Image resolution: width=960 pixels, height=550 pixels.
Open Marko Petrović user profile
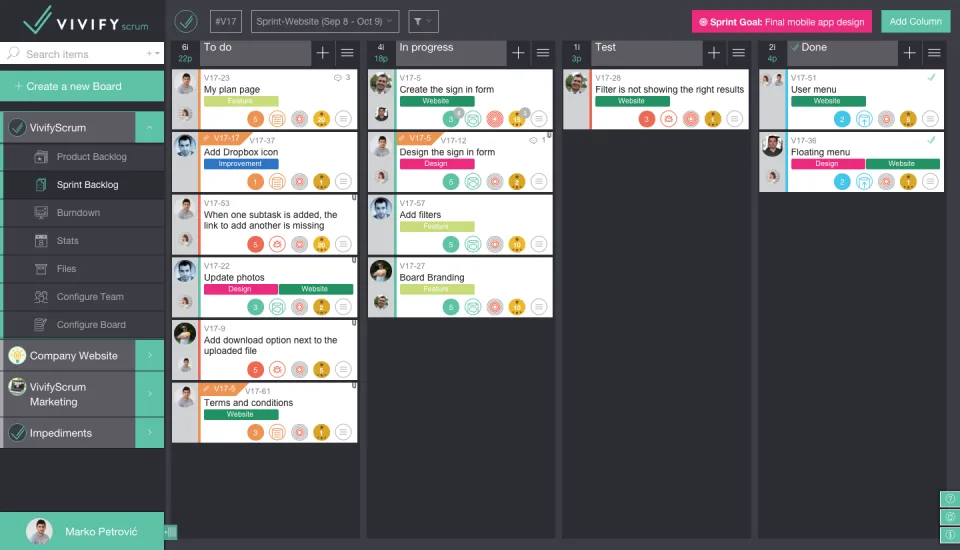(x=82, y=531)
